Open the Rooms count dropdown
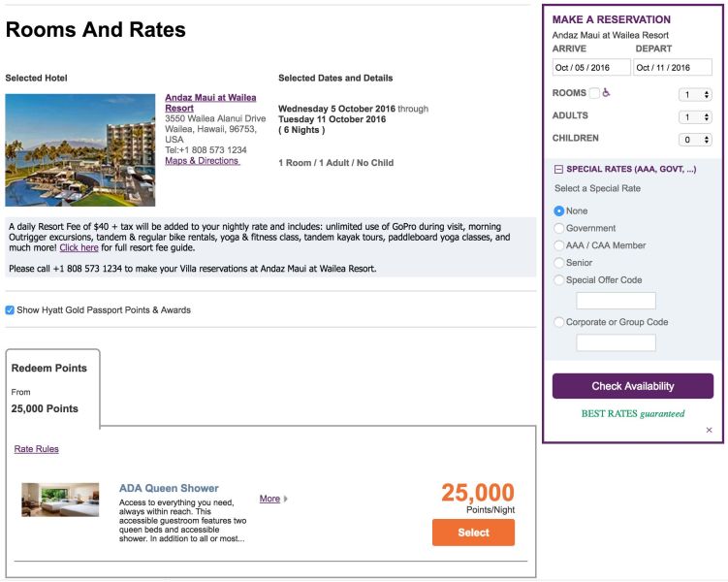The width and height of the screenshot is (728, 582). (695, 95)
